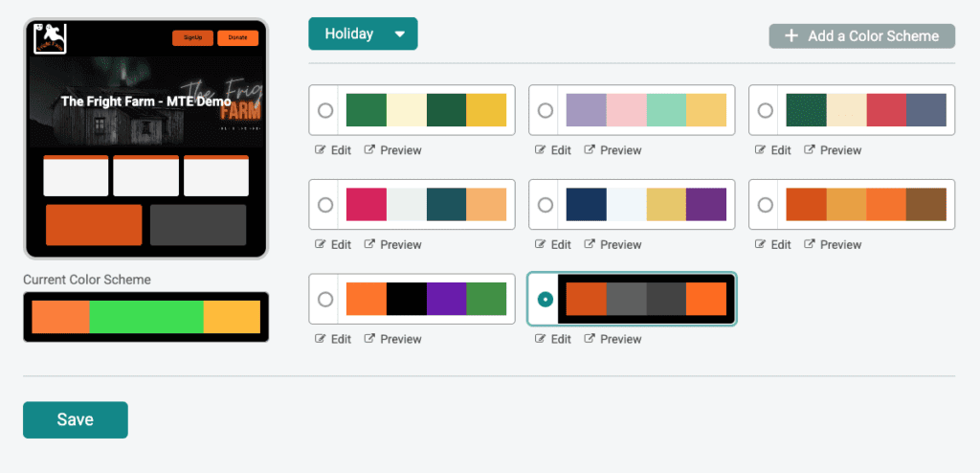Click preview icon under the magenta-teal scheme
Screen dimensions: 980x473
(369, 245)
